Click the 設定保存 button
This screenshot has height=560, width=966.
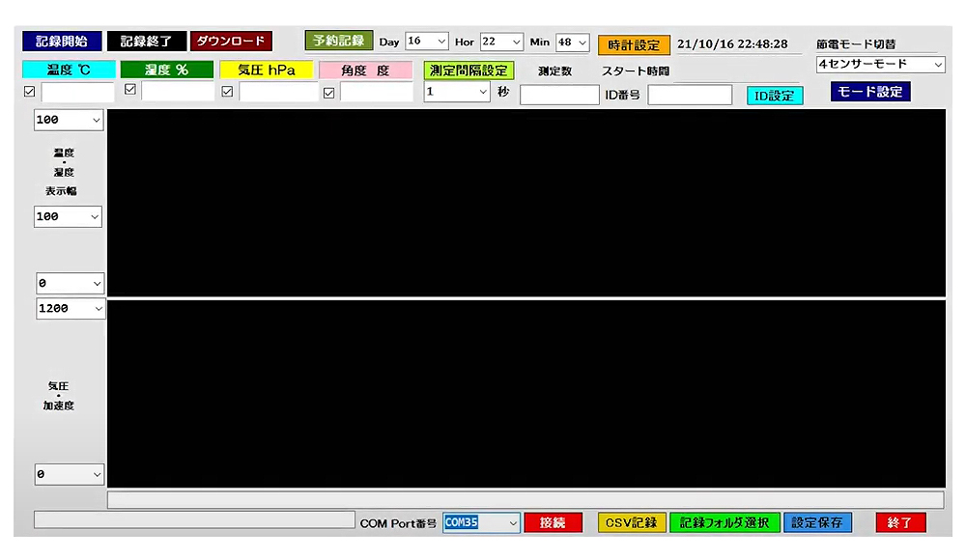point(817,522)
